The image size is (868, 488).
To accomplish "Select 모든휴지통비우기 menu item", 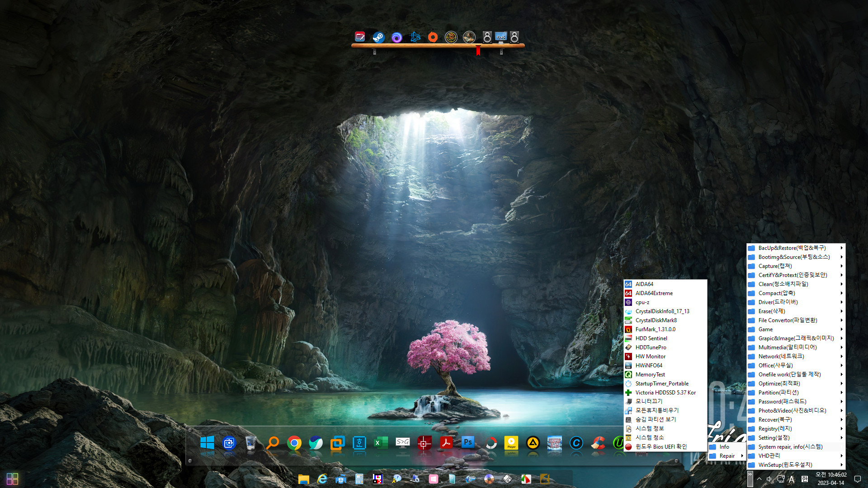I will (x=665, y=410).
